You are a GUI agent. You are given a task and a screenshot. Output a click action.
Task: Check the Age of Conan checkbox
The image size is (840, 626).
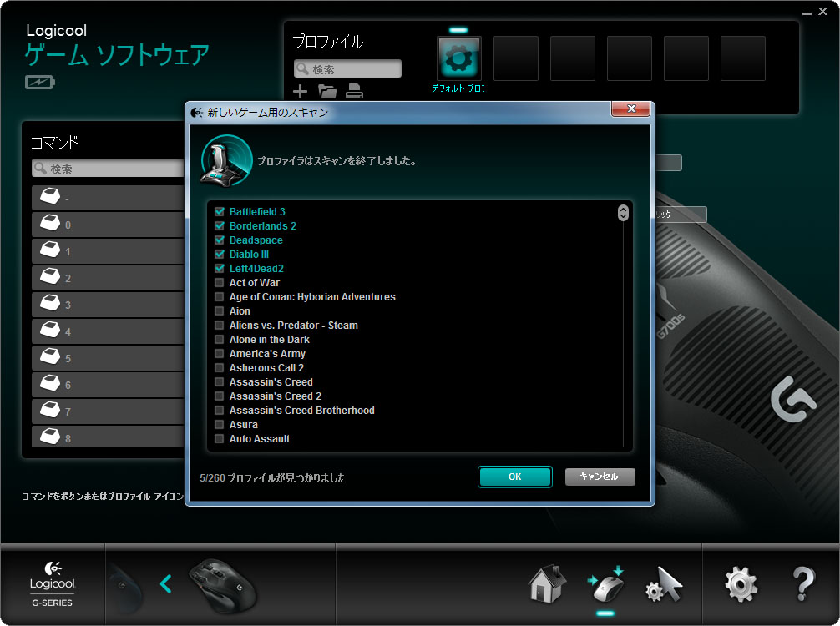(x=219, y=296)
